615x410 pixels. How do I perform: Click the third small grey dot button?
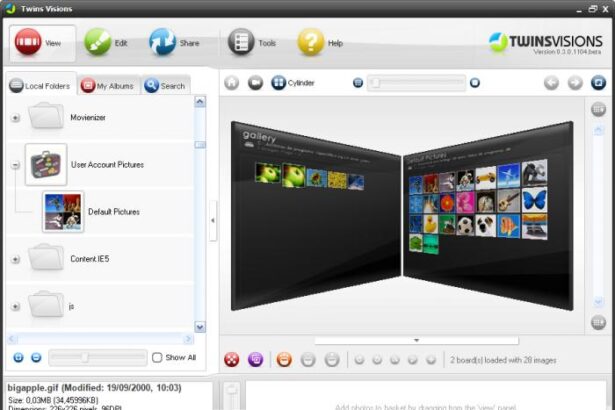[x=395, y=360]
